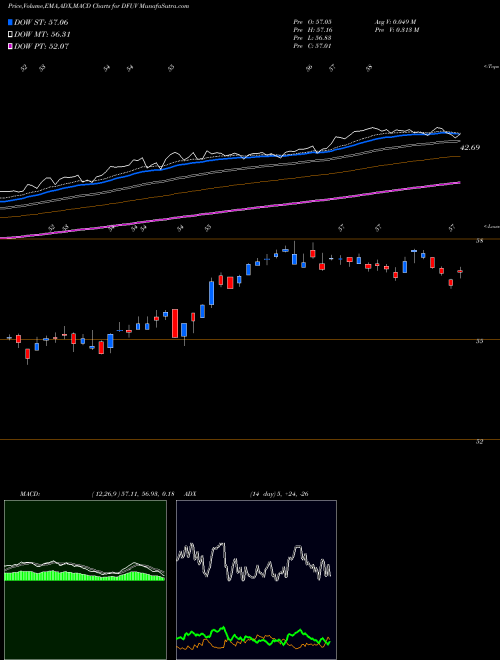Click the 42.69 value beside the EMA lines
Image resolution: width=500 pixels, height=660 pixels.
click(x=470, y=148)
